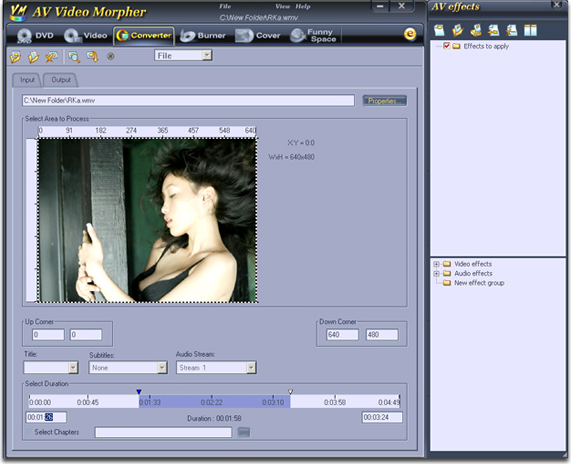571x464 pixels.
Task: Click the remove effect X icon in AV effects
Action: click(x=512, y=30)
